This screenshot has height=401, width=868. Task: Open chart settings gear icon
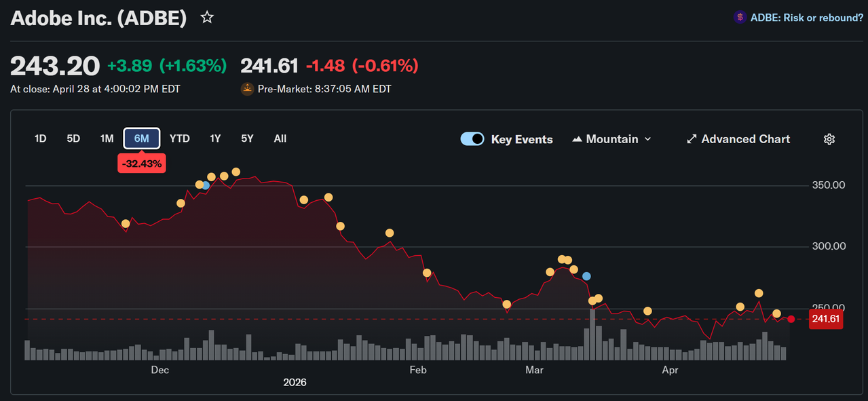click(829, 139)
